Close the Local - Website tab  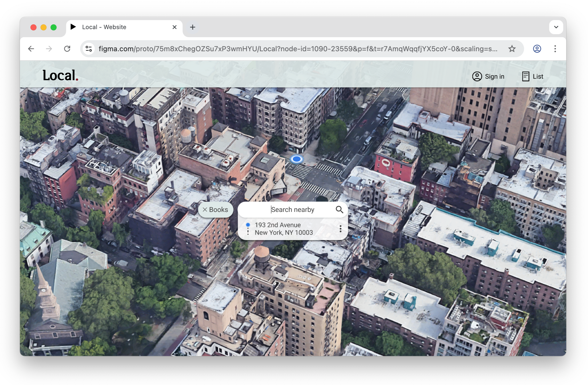point(174,27)
